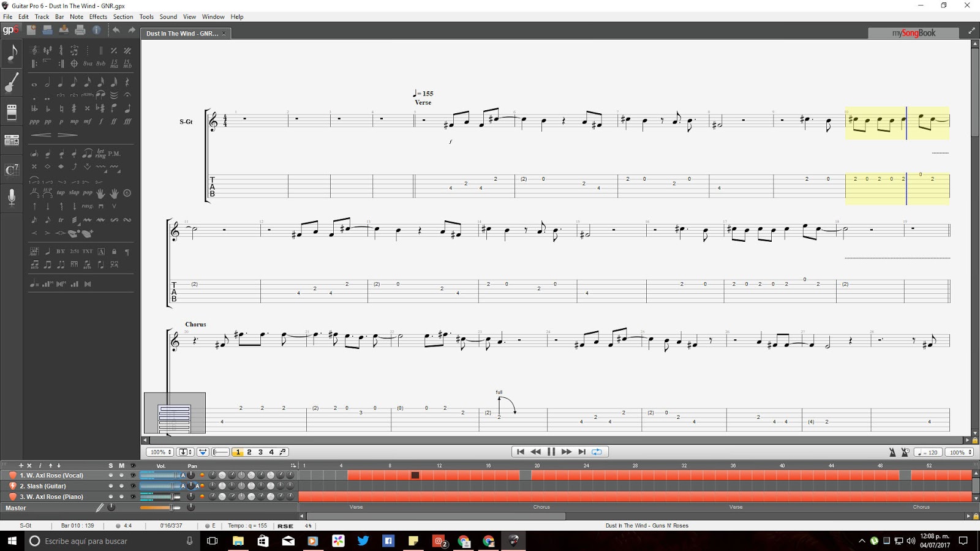Redo the last action

(x=132, y=30)
